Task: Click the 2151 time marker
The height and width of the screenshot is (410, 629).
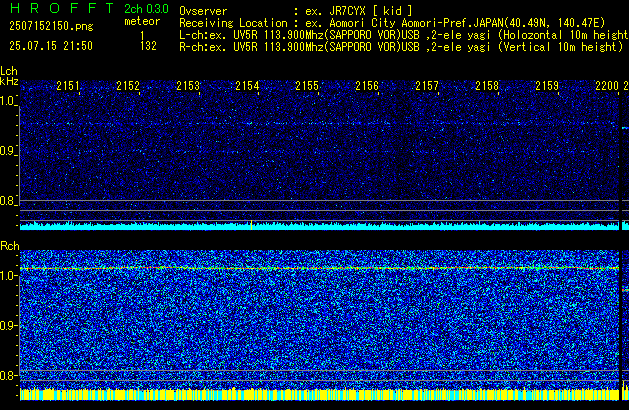Action: [x=68, y=86]
